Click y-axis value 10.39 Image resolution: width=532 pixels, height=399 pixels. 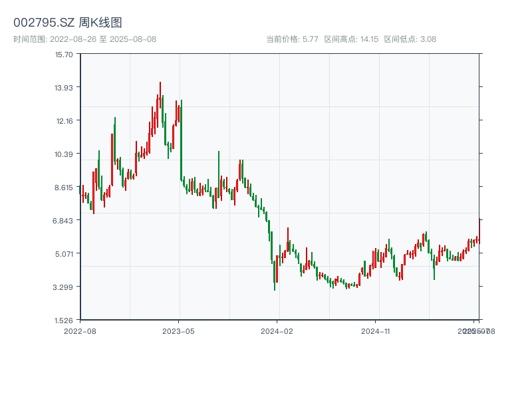pyautogui.click(x=64, y=154)
